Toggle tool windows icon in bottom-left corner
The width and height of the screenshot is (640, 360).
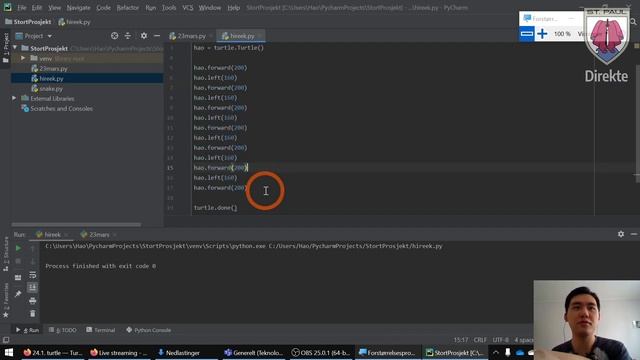[x=6, y=340]
